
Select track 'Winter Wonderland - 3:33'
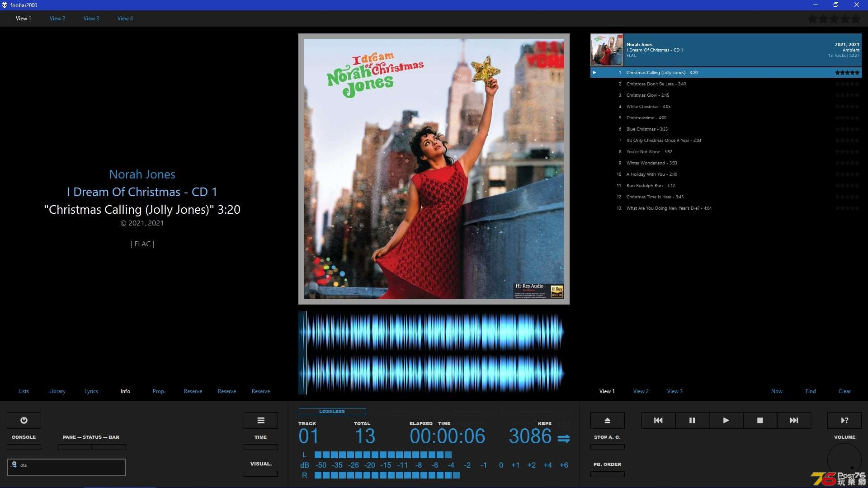[x=726, y=163]
